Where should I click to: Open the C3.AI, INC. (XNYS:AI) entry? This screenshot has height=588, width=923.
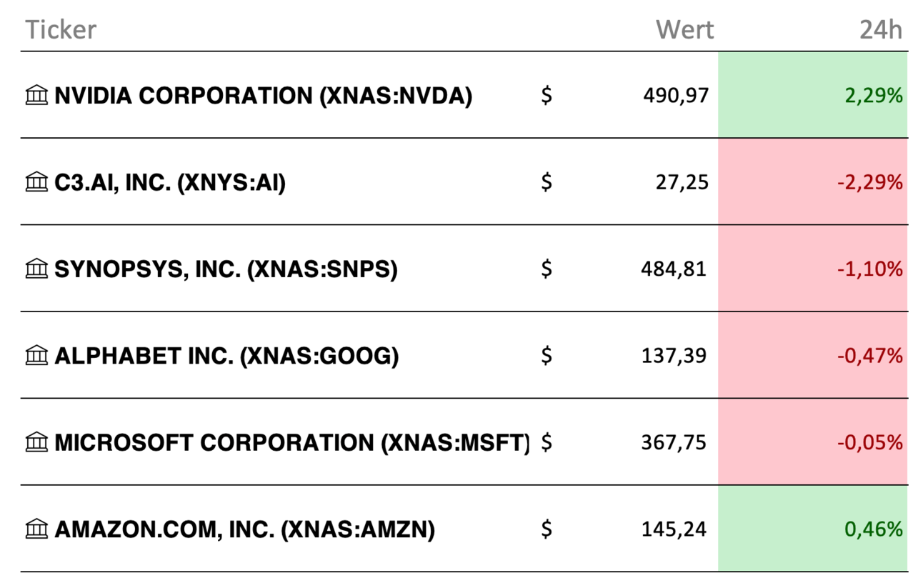coord(170,183)
